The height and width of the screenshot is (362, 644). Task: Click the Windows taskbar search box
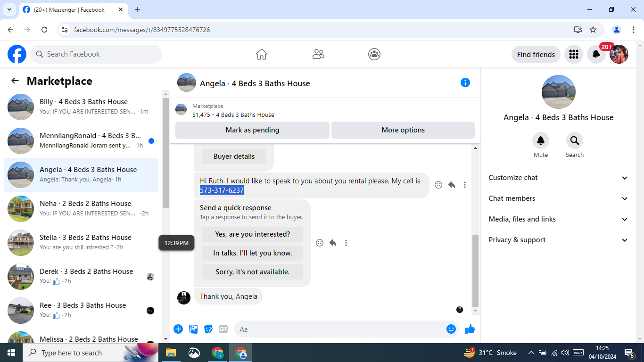pyautogui.click(x=90, y=353)
